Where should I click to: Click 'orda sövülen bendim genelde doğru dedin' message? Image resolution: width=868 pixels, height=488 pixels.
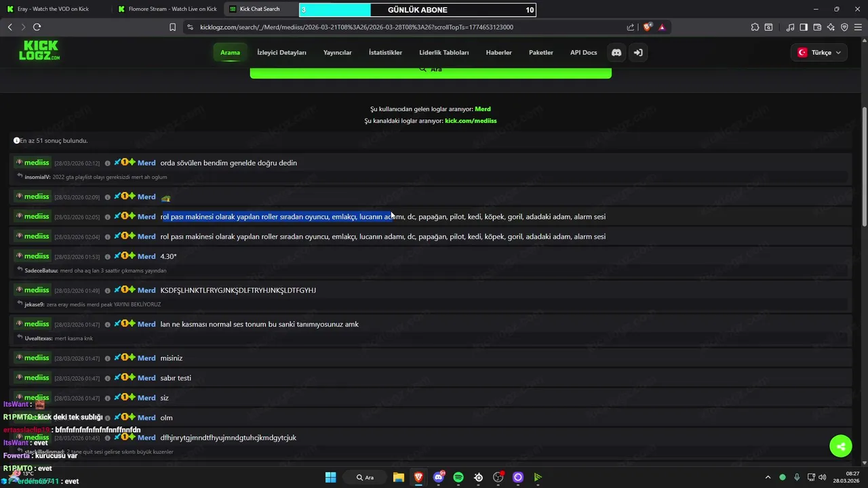coord(229,163)
